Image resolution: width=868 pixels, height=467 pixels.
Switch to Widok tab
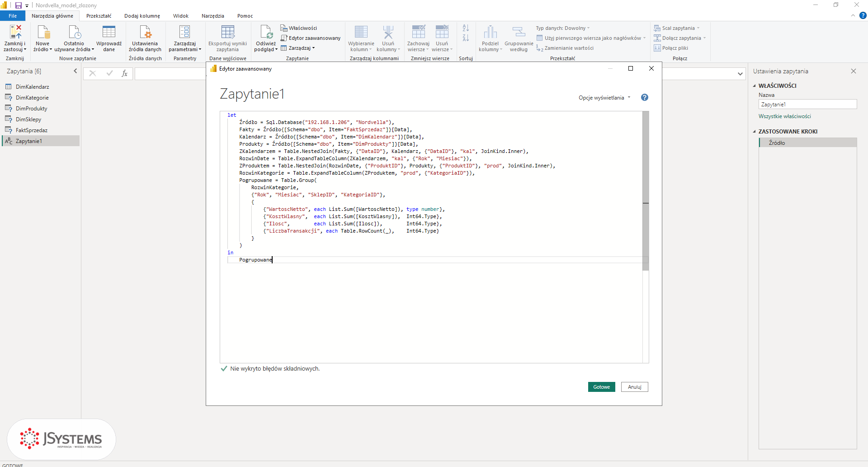tap(181, 16)
